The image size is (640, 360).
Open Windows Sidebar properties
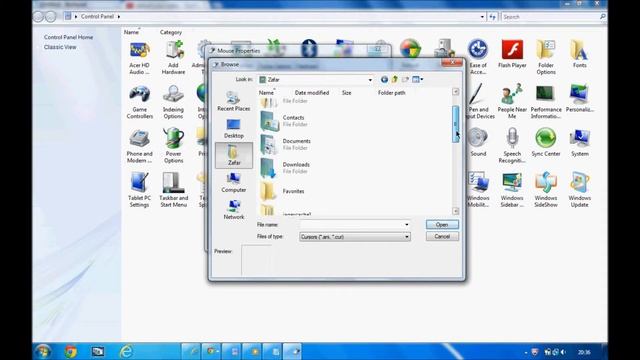click(512, 190)
